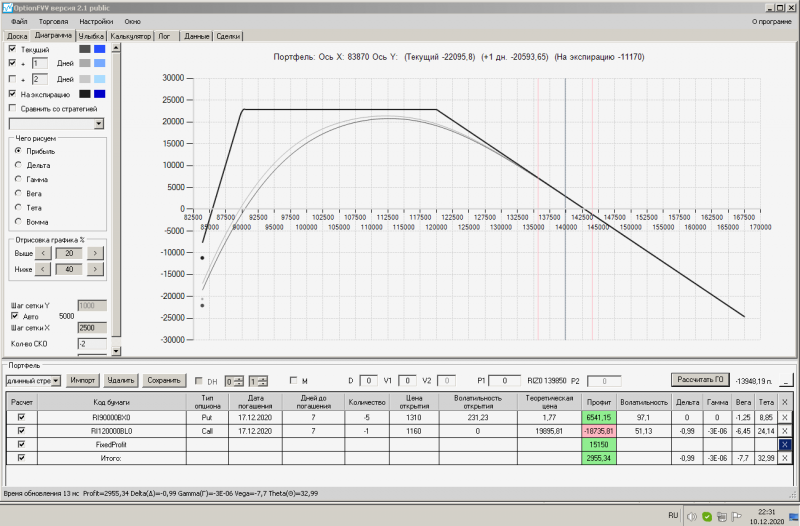
Task: Switch to the Калькулятор tab
Action: coord(131,36)
